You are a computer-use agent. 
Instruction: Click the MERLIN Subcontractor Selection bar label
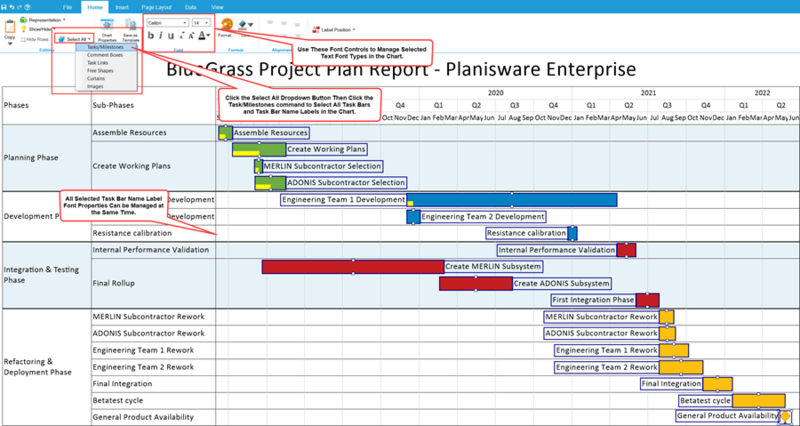click(322, 166)
